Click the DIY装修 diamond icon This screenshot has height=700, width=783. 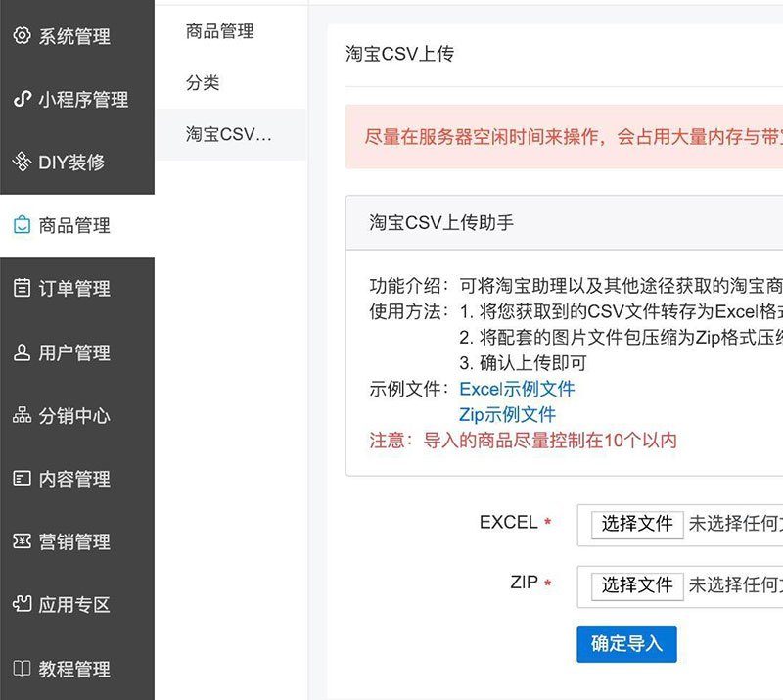tap(22, 163)
